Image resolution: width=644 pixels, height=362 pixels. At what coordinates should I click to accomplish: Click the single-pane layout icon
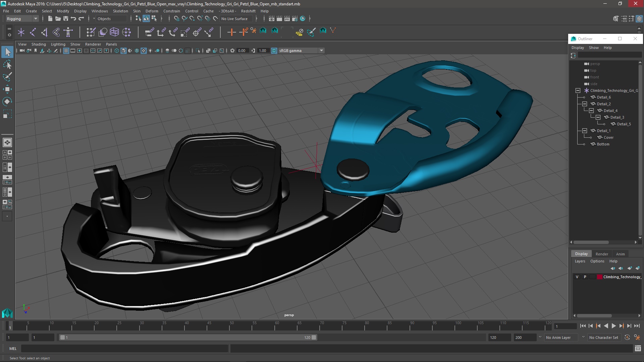click(7, 142)
